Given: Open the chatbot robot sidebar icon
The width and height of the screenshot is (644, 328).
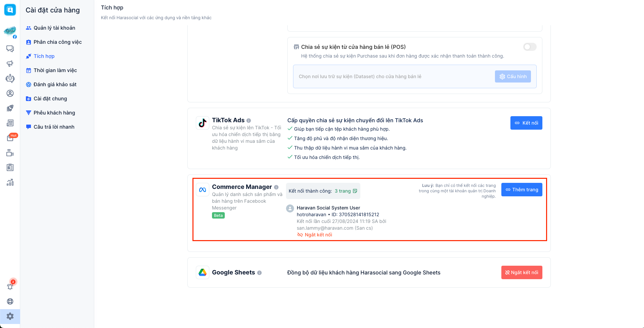Looking at the screenshot, I should 10,78.
